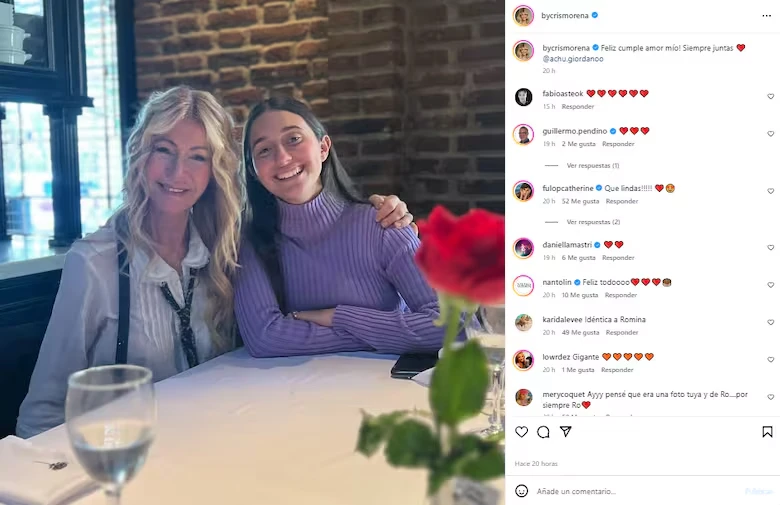Screen dimensions: 780x505
Task: Reply to nantolin's comment via Responder
Action: click(x=621, y=295)
